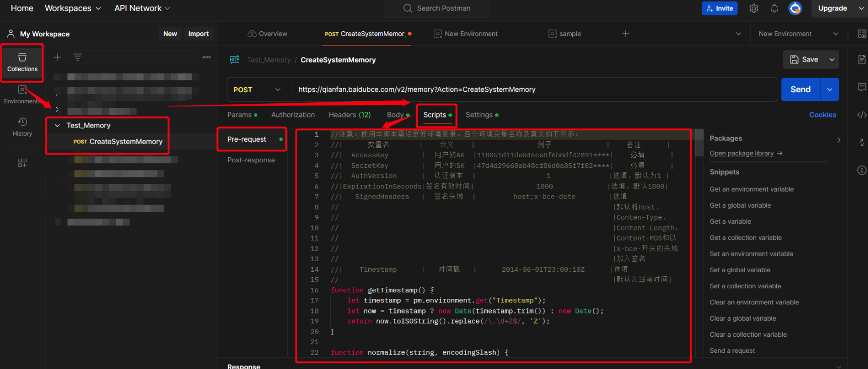
Task: Open the tabs overflow chevron dropdown
Action: coord(739,34)
